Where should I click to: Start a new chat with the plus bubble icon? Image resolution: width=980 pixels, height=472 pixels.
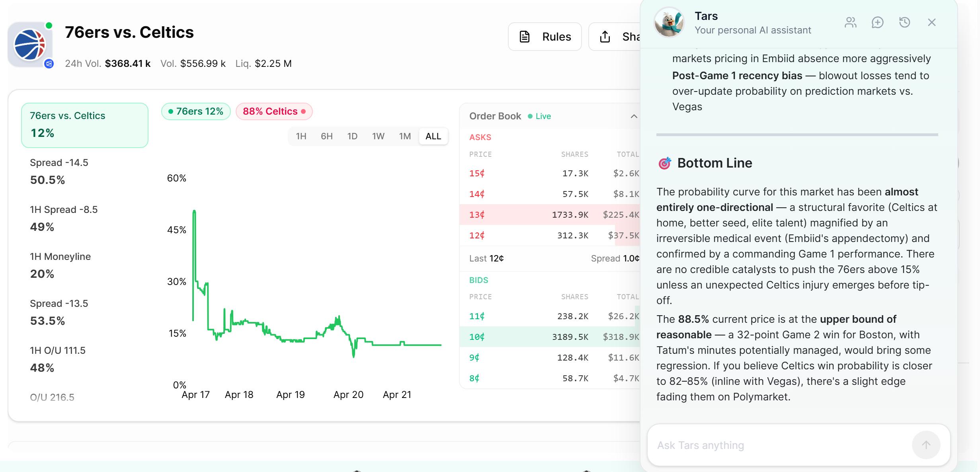877,22
